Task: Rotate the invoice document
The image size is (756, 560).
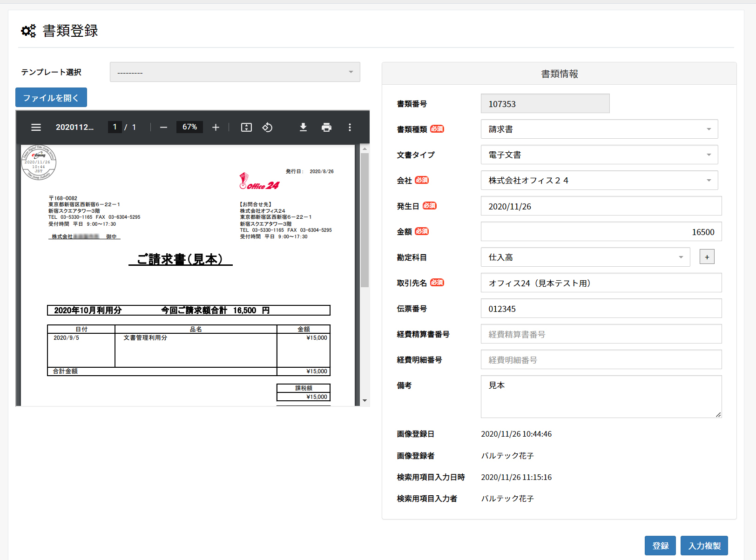Action: (267, 127)
